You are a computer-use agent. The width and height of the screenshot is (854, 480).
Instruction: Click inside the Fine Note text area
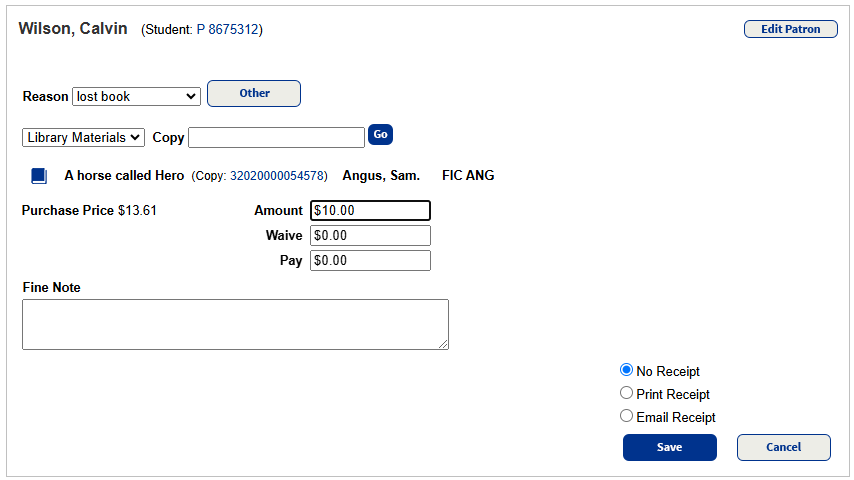click(235, 324)
